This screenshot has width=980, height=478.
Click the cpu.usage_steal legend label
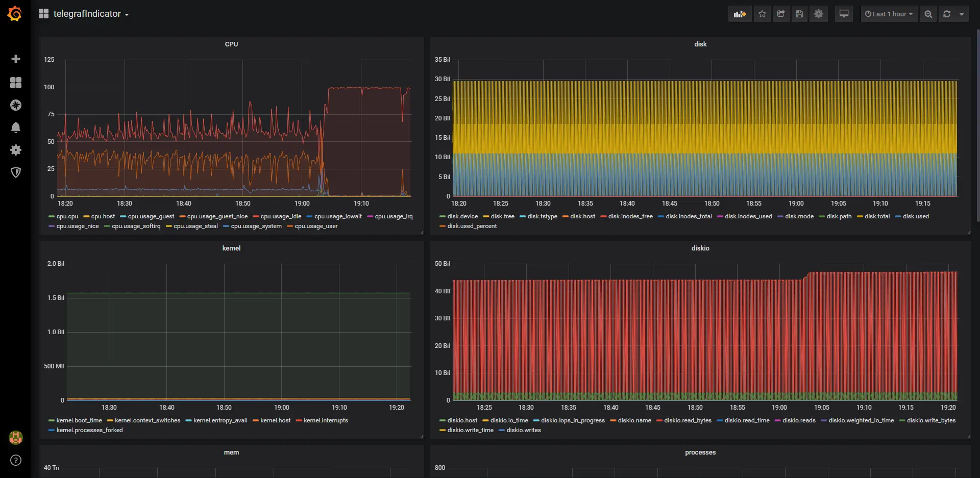pos(195,226)
